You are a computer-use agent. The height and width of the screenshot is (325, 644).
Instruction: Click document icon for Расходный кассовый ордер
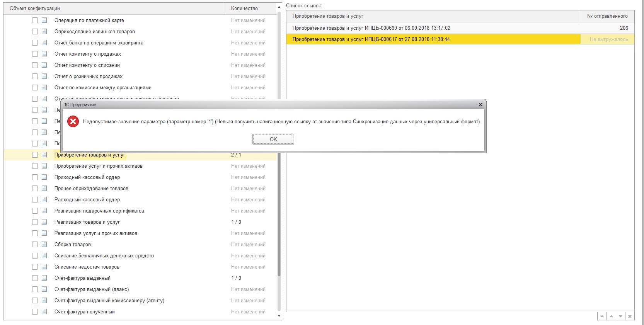pyautogui.click(x=44, y=199)
